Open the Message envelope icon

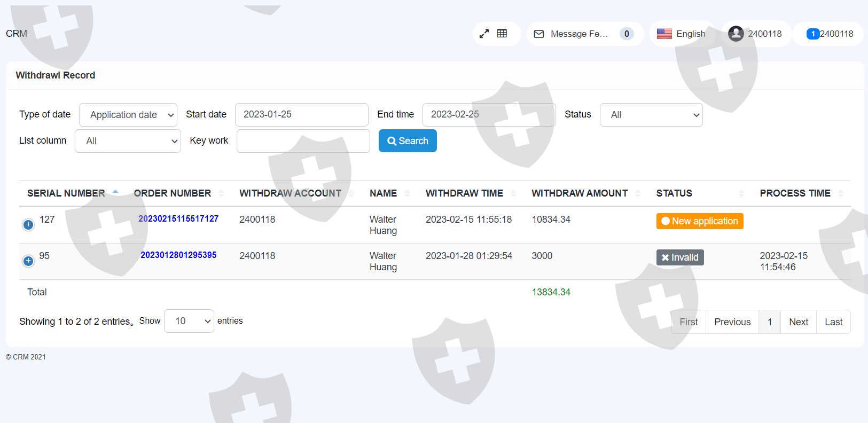(539, 34)
